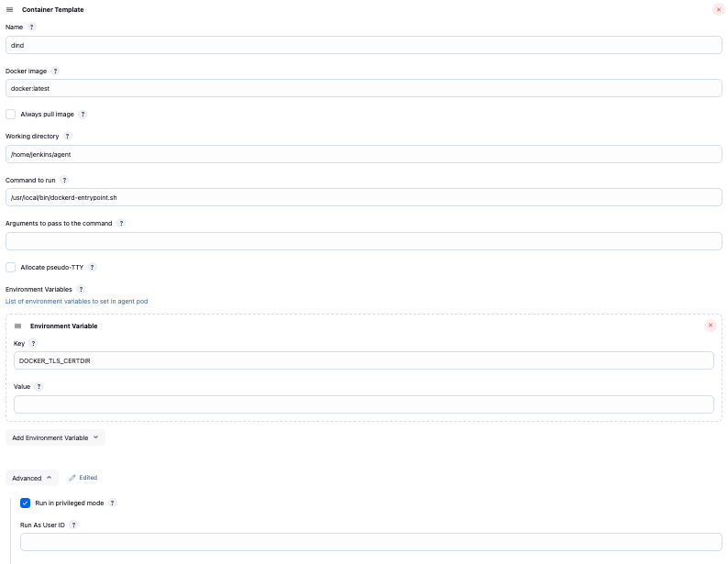Click the Container Template heading text

click(x=53, y=10)
